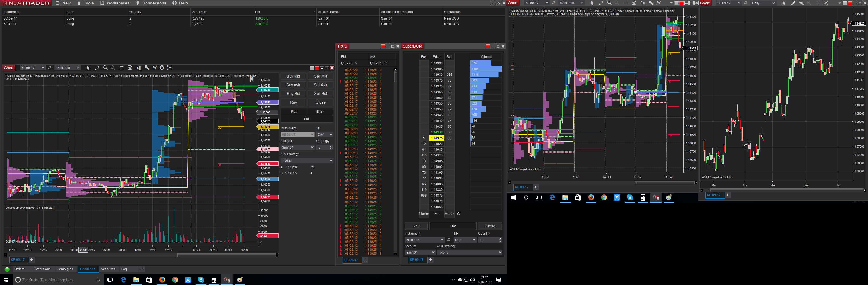Add new tab beside Log tab
Viewport: 868px width, 285px height.
click(142, 269)
